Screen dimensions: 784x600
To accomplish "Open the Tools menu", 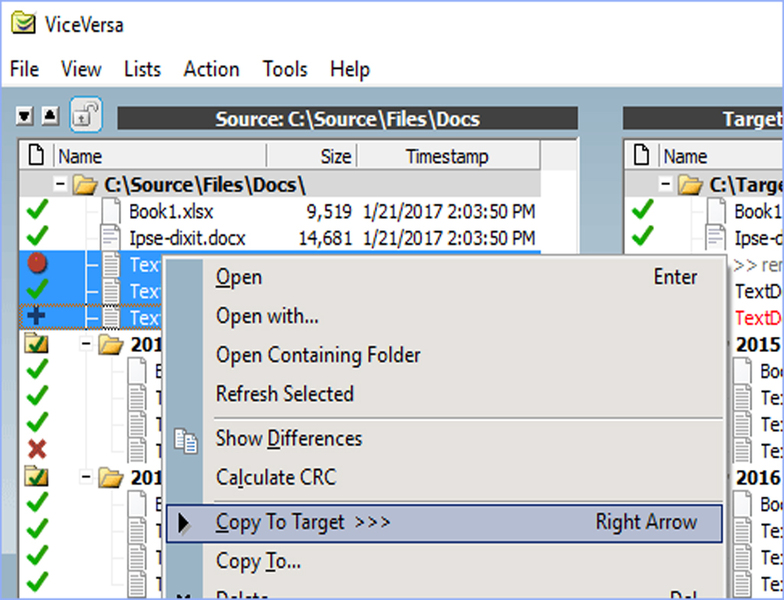I will coord(285,69).
